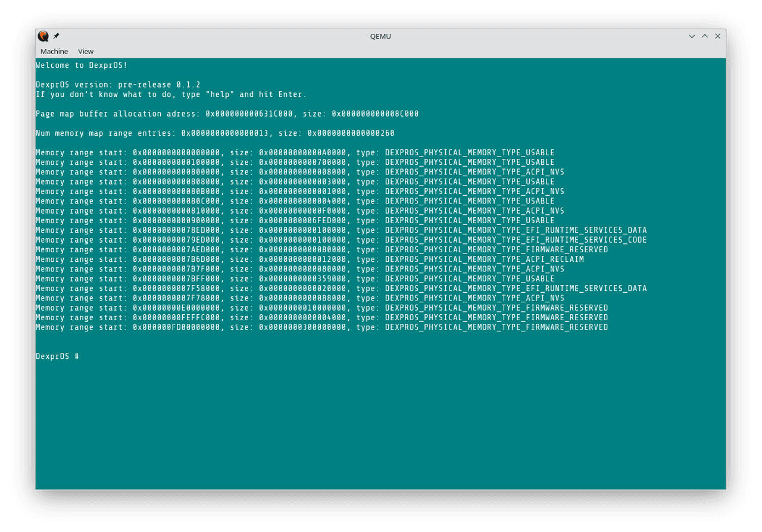Image resolution: width=762 pixels, height=532 pixels.
Task: Click the 'DexprOS #' shell prompt
Action: (x=58, y=356)
